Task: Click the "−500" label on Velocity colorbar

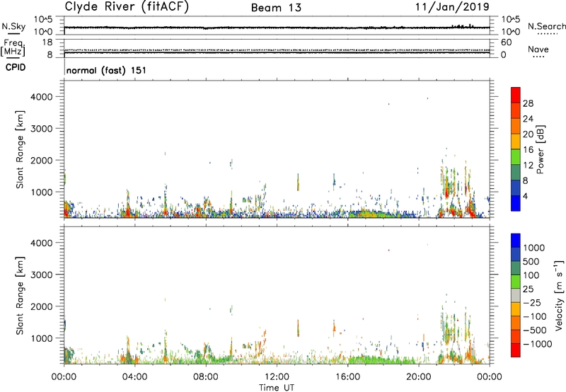Action: [x=535, y=330]
